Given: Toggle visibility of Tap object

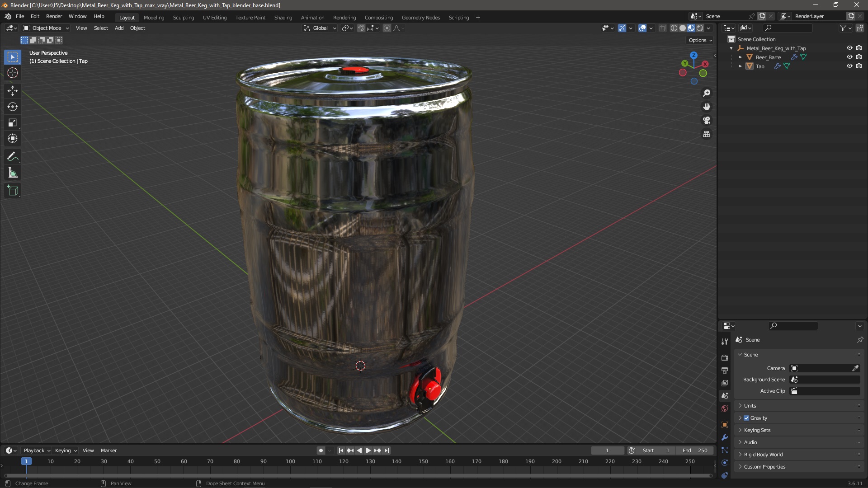Looking at the screenshot, I should coord(849,66).
